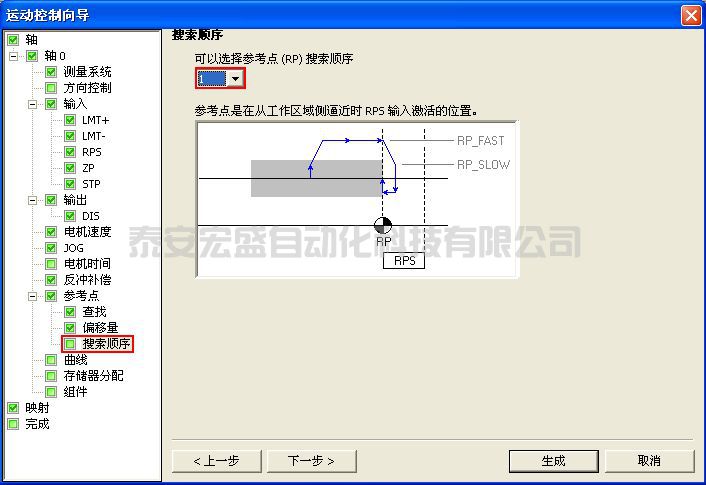Click the RPS box in the diagram
This screenshot has width=706, height=485.
point(404,261)
